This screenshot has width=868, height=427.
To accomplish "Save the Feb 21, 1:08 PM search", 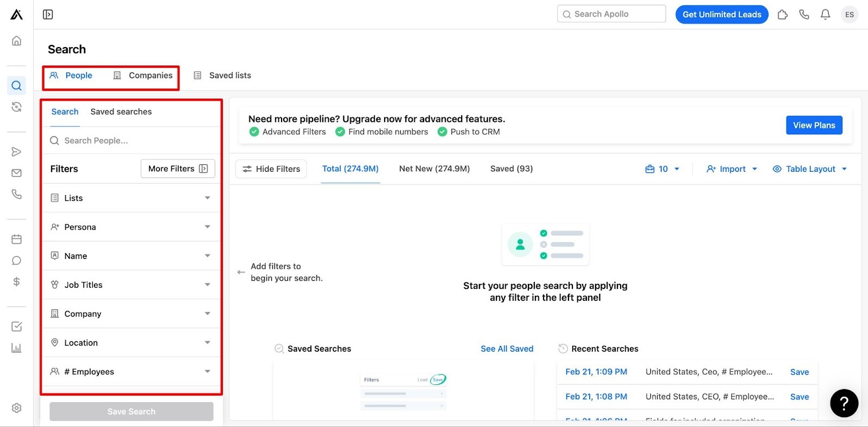I will pyautogui.click(x=800, y=397).
